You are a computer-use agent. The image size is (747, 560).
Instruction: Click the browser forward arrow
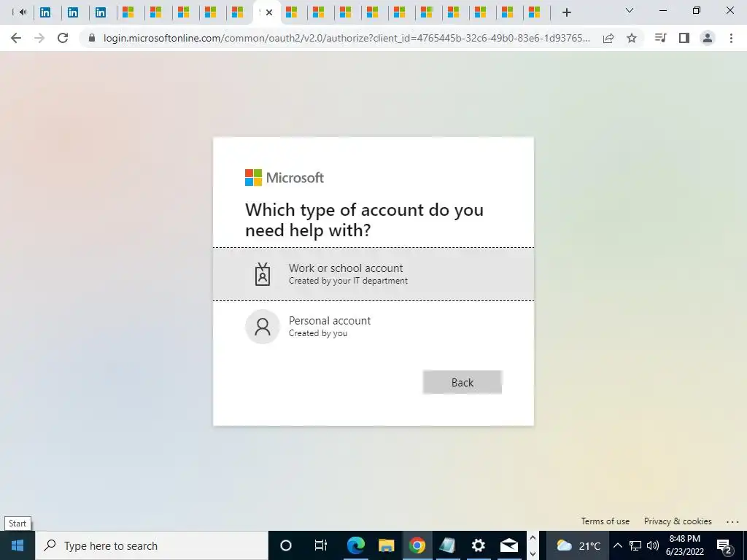tap(39, 38)
